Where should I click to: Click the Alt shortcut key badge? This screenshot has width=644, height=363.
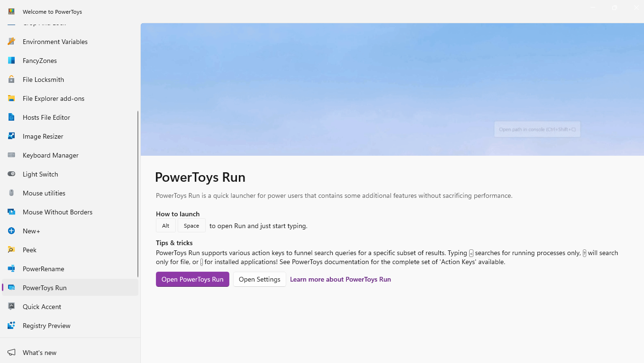coord(166,226)
